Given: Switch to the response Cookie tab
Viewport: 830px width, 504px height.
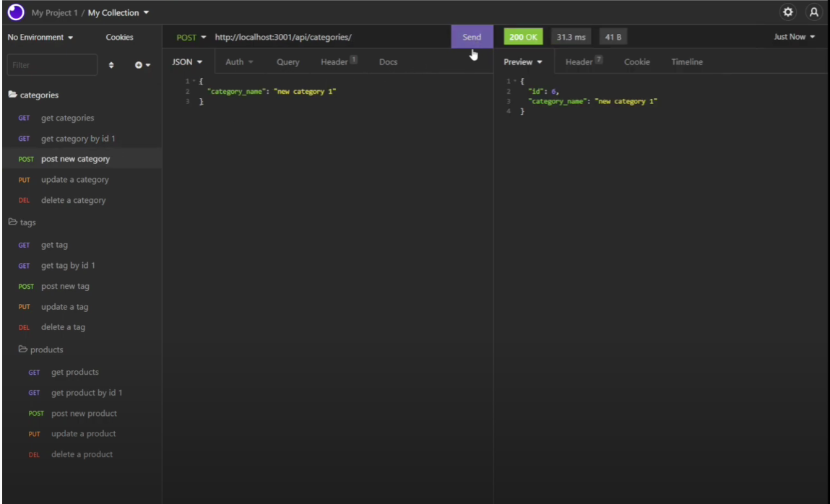Looking at the screenshot, I should tap(637, 62).
